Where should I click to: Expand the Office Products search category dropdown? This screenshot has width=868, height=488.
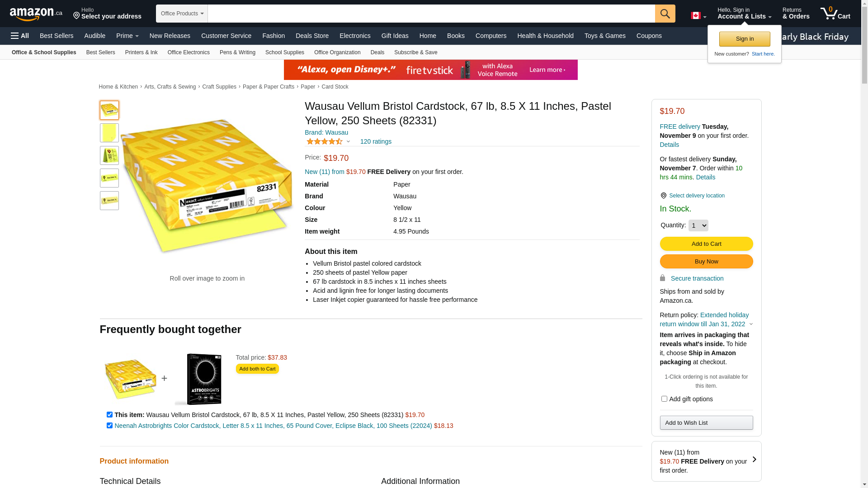pos(182,14)
